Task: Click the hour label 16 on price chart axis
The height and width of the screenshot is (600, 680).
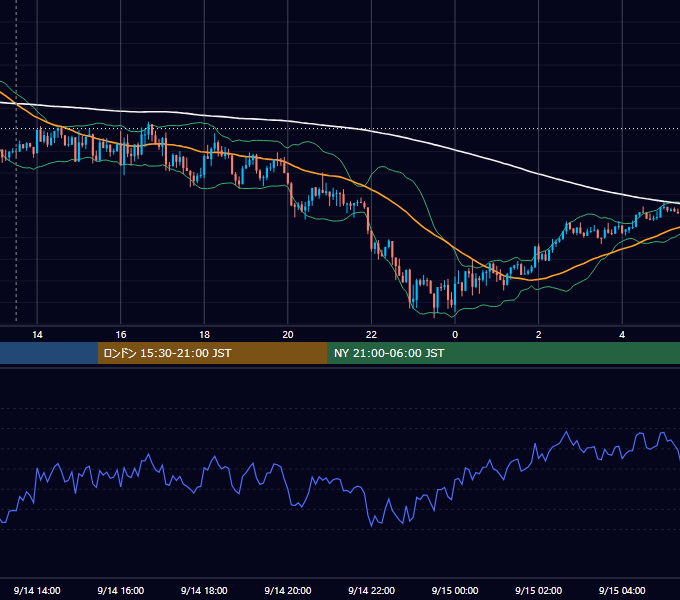Action: click(121, 335)
